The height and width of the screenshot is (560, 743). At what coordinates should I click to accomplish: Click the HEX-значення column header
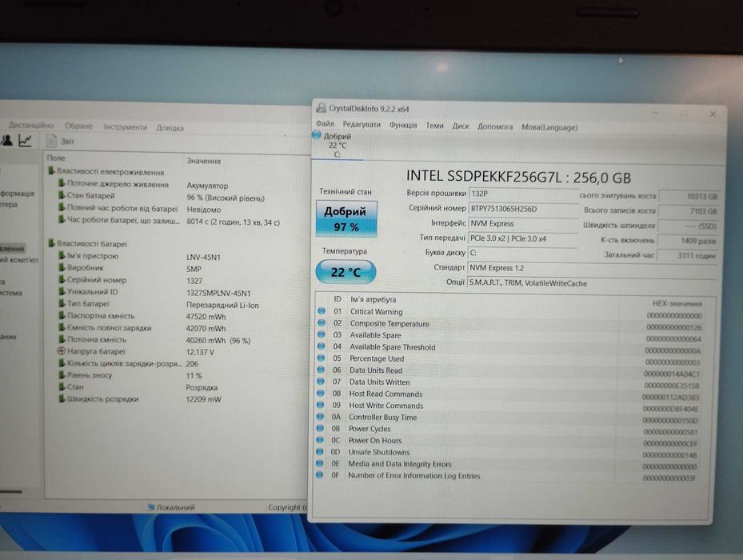(x=677, y=303)
